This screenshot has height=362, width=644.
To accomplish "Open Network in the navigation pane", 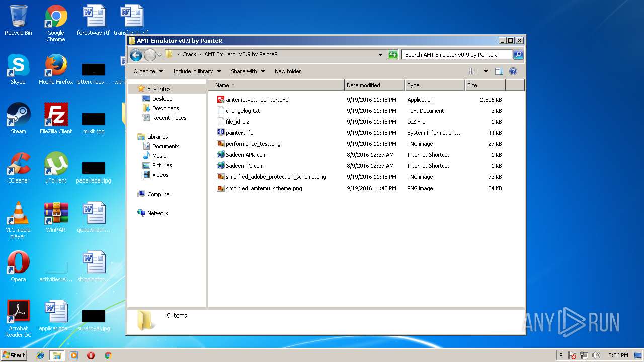I will pyautogui.click(x=157, y=213).
